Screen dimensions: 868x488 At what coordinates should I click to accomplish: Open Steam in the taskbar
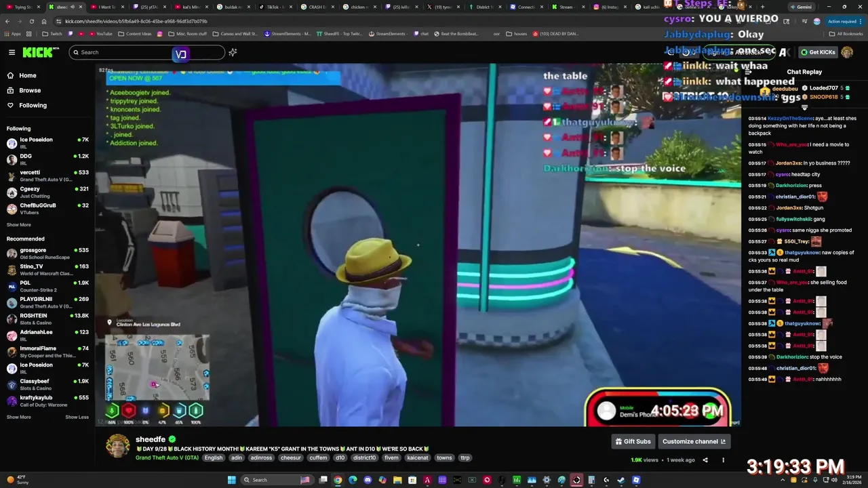click(621, 480)
